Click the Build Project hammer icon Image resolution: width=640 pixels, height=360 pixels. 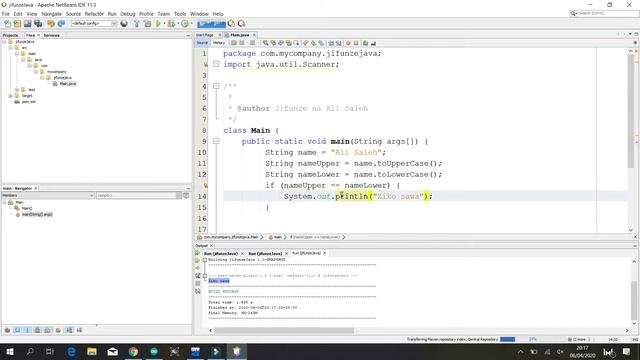point(137,24)
